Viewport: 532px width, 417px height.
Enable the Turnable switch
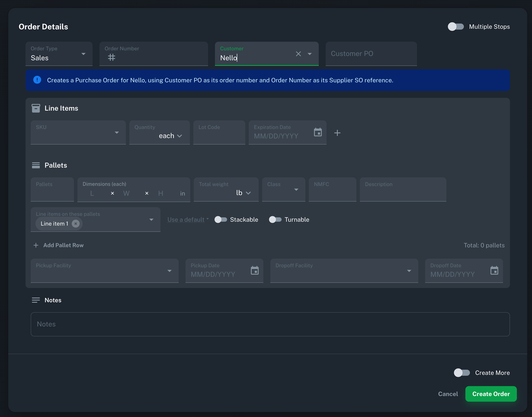coord(275,220)
